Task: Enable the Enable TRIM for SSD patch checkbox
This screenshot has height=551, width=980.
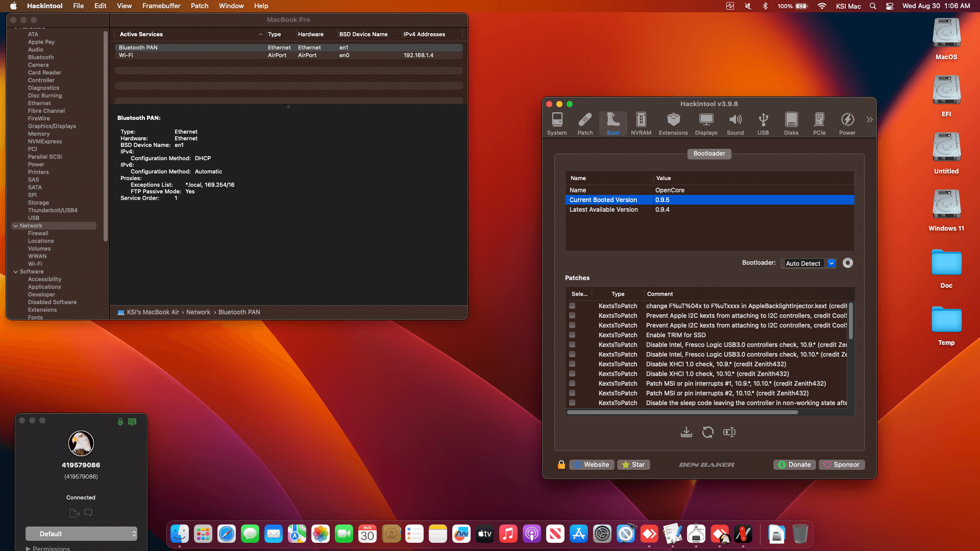Action: [x=572, y=335]
